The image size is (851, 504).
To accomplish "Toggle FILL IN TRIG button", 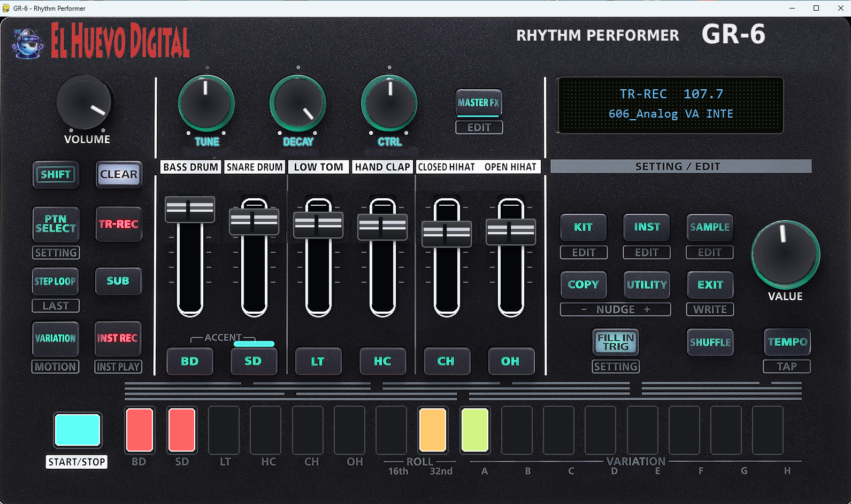I will click(616, 342).
